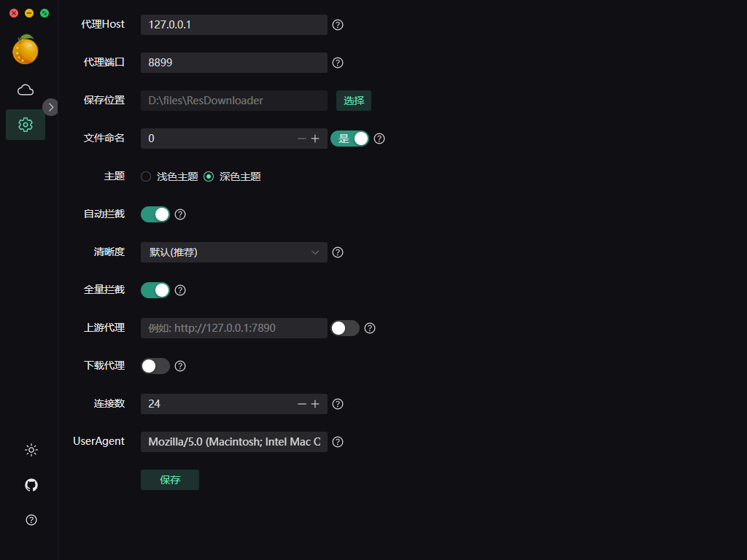Click the help icon beside 代理Host field
Image resolution: width=747 pixels, height=560 pixels.
(x=337, y=25)
